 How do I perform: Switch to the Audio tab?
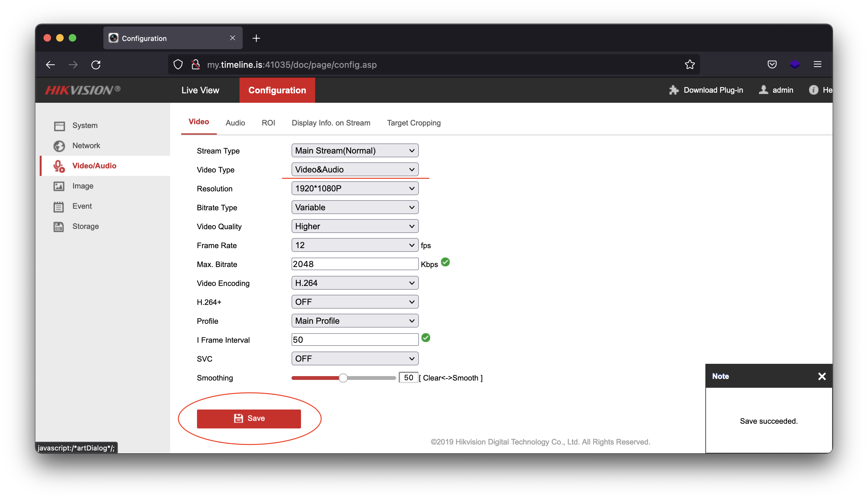click(x=235, y=123)
